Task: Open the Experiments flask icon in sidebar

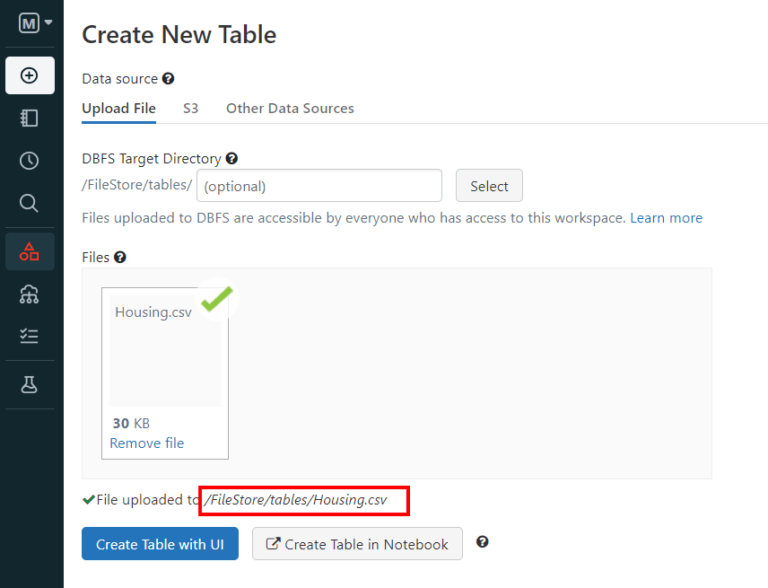Action: tap(29, 385)
